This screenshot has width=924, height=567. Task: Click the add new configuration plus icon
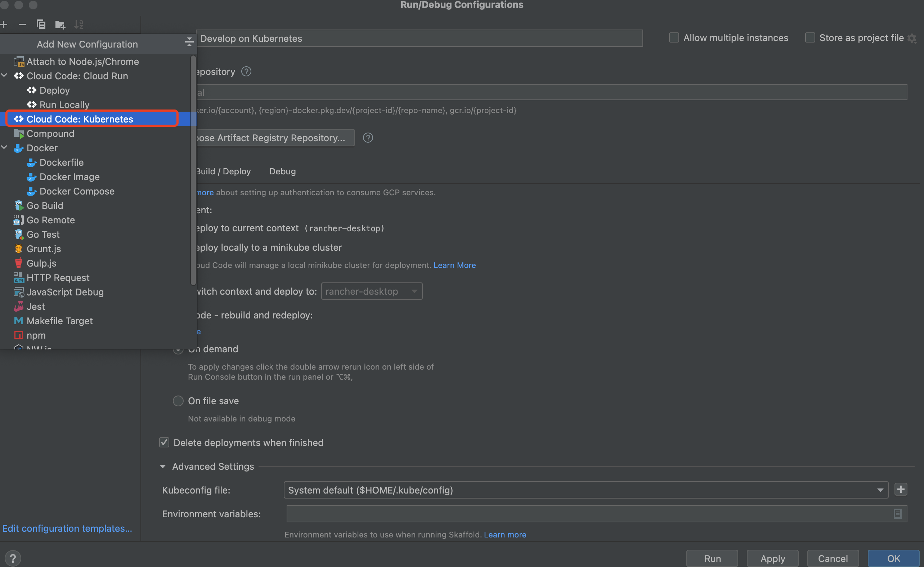(4, 25)
